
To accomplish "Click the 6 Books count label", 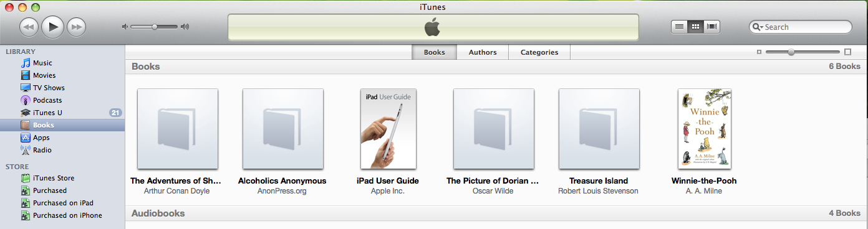I will click(x=844, y=67).
